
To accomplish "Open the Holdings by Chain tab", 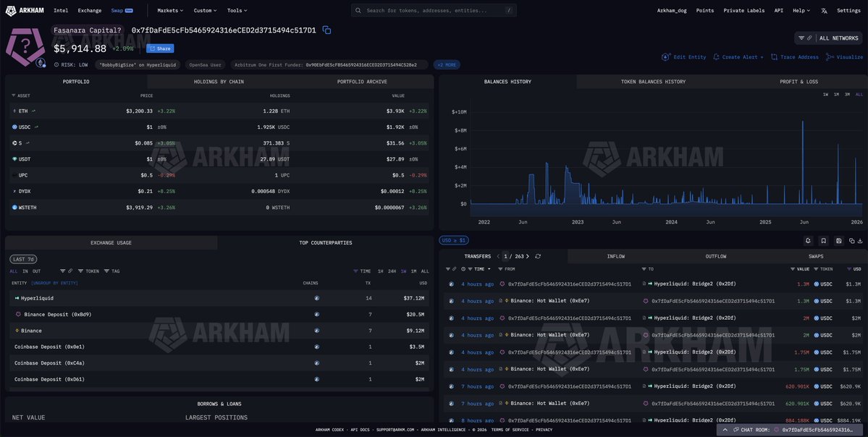I will point(219,82).
